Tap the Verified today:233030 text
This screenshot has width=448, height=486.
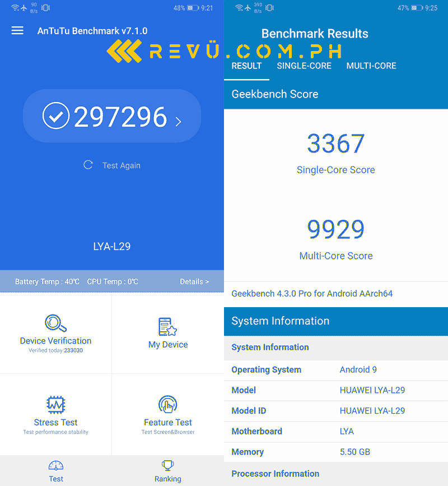(x=56, y=350)
